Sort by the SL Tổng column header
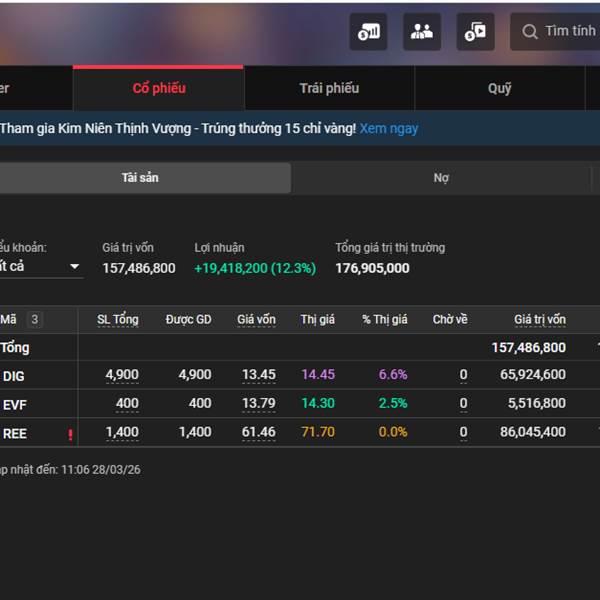The height and width of the screenshot is (600, 600). click(x=117, y=320)
